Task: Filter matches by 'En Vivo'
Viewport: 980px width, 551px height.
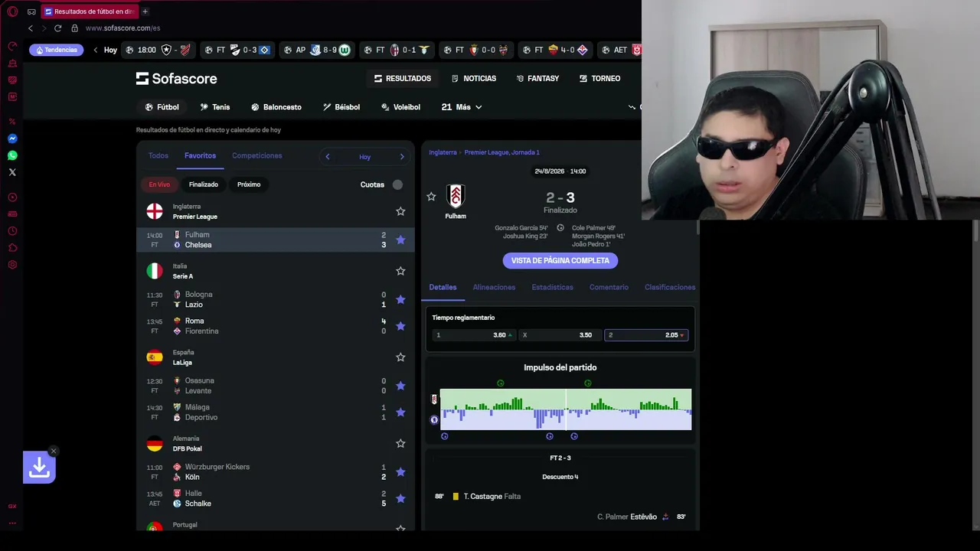Action: 159,184
